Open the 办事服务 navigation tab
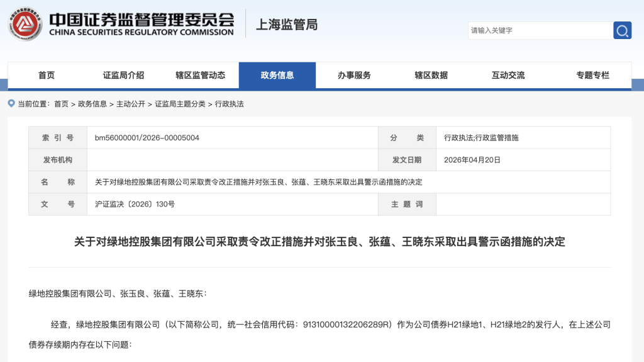Screen dimensions: 644x362 click(354, 76)
